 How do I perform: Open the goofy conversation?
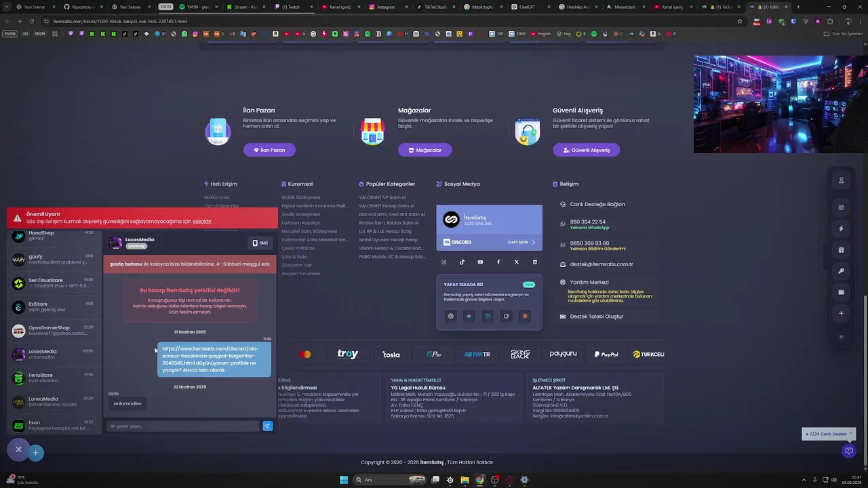[54, 259]
